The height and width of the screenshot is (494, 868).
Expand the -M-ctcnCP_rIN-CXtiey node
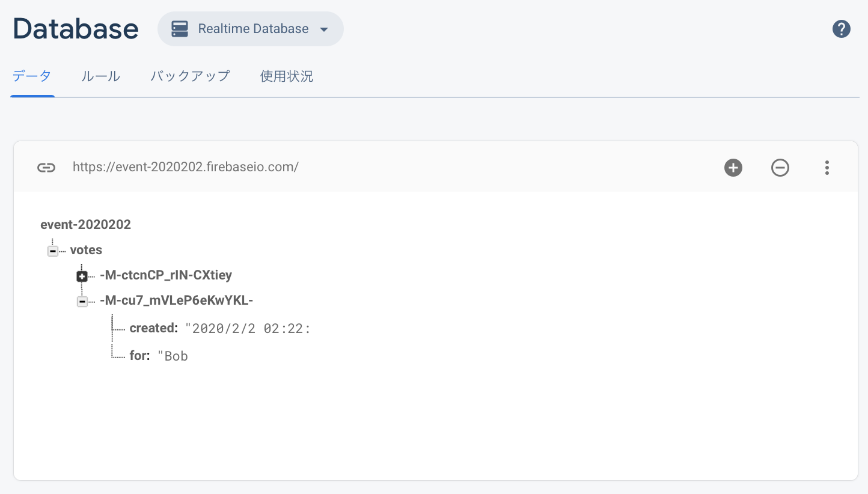coord(82,276)
